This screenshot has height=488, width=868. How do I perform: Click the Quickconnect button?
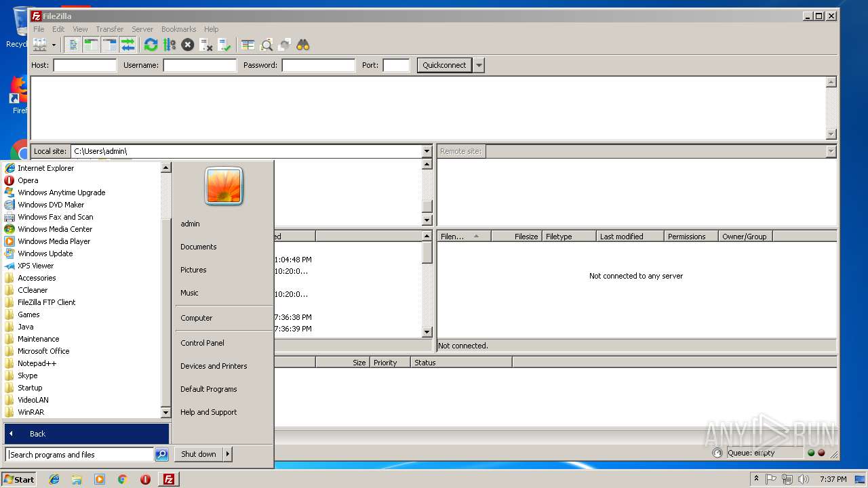coord(444,65)
